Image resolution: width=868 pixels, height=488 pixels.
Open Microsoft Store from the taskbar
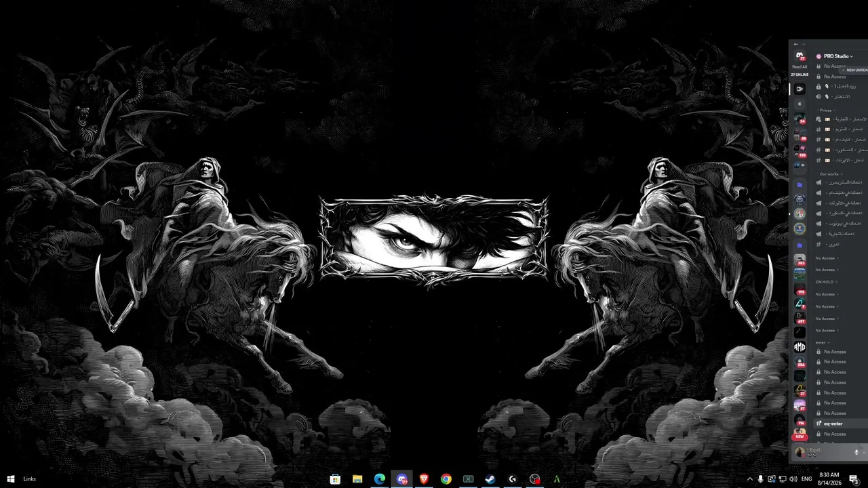point(335,479)
